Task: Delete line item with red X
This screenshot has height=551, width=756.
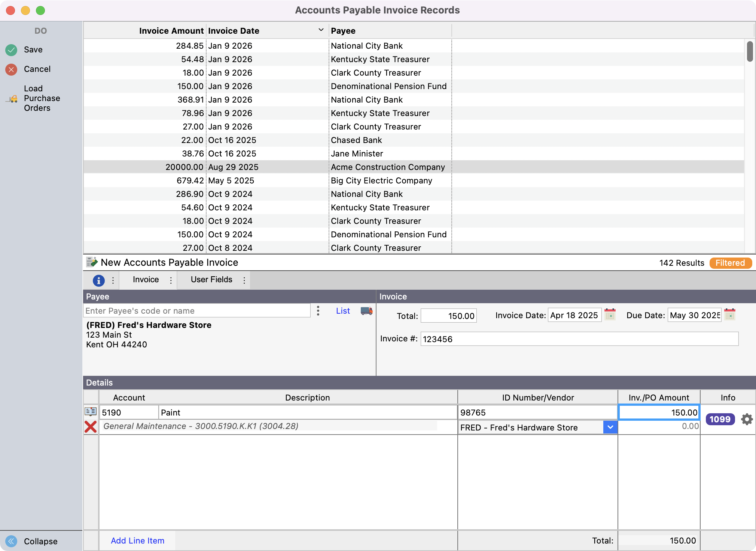Action: [x=91, y=427]
